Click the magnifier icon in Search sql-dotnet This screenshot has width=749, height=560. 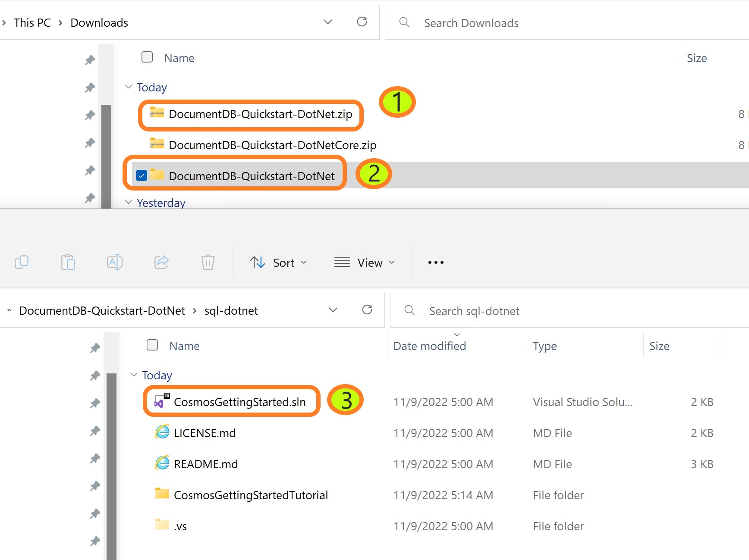point(409,310)
